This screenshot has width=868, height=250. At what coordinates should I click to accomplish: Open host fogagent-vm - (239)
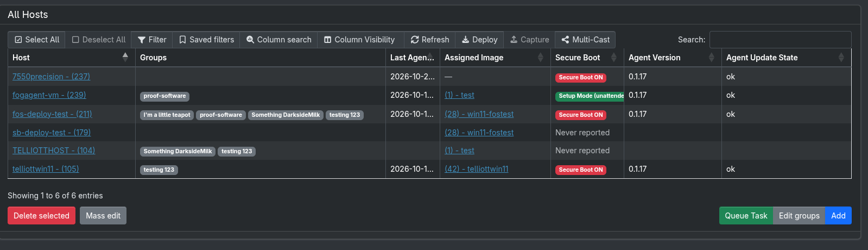(x=49, y=95)
